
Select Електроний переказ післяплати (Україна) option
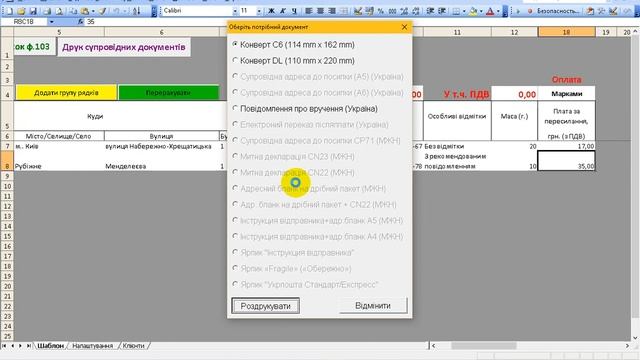(x=310, y=124)
